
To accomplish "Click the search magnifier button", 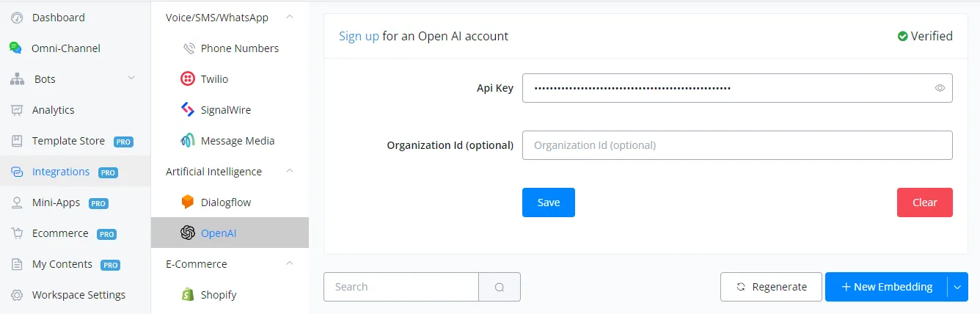I will tap(500, 287).
